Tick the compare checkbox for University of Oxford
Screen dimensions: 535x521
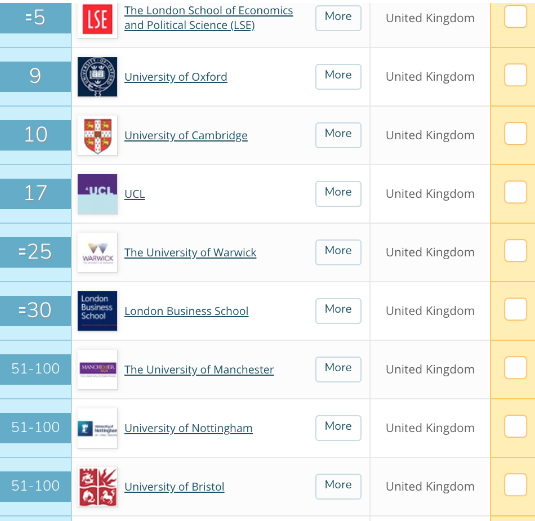pos(515,75)
